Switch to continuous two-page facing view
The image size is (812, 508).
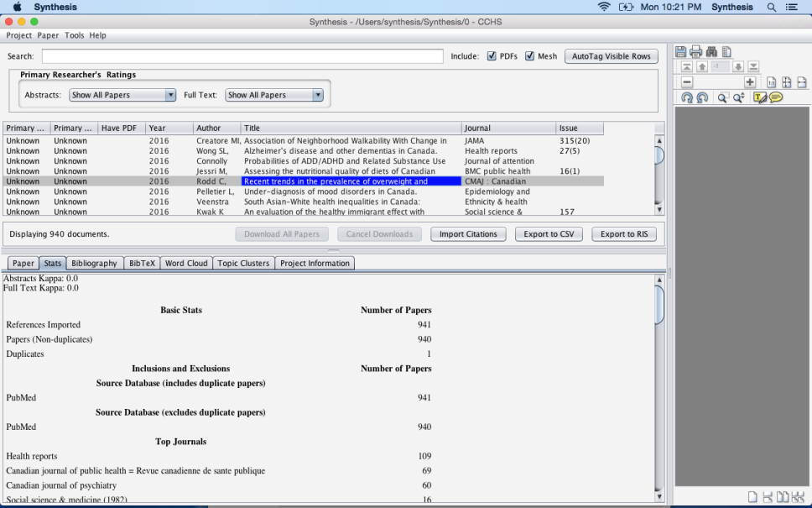(x=798, y=496)
